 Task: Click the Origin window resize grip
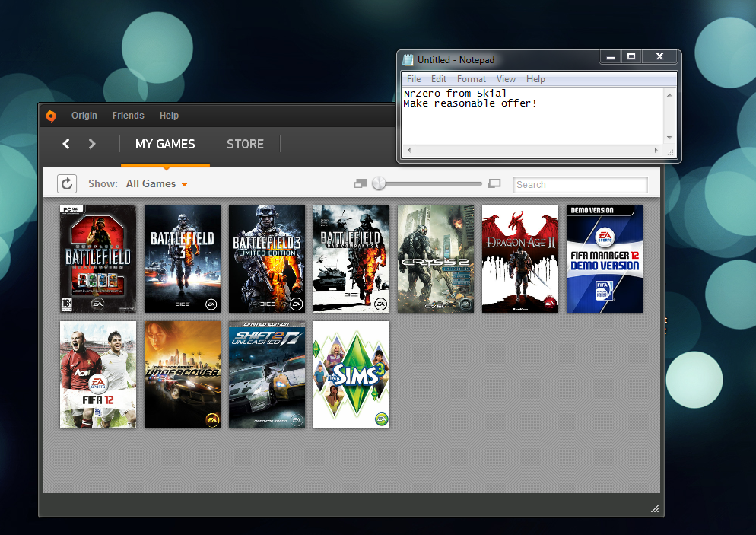click(x=656, y=508)
